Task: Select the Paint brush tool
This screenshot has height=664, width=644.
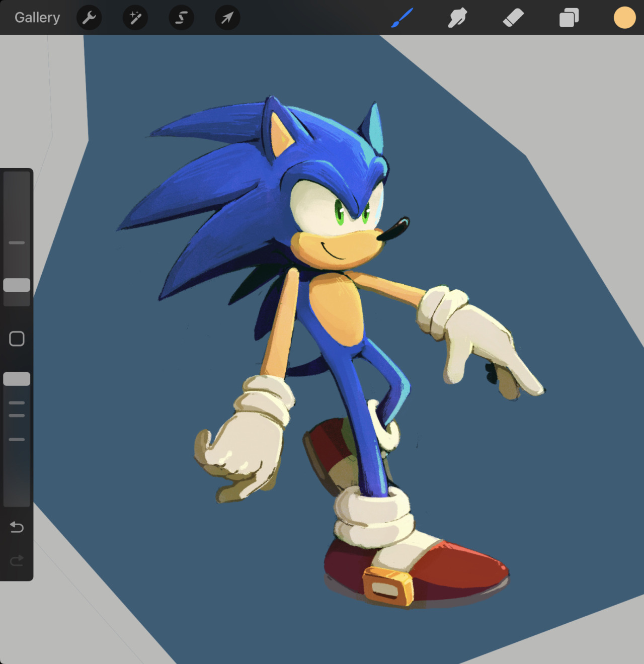Action: (x=402, y=18)
